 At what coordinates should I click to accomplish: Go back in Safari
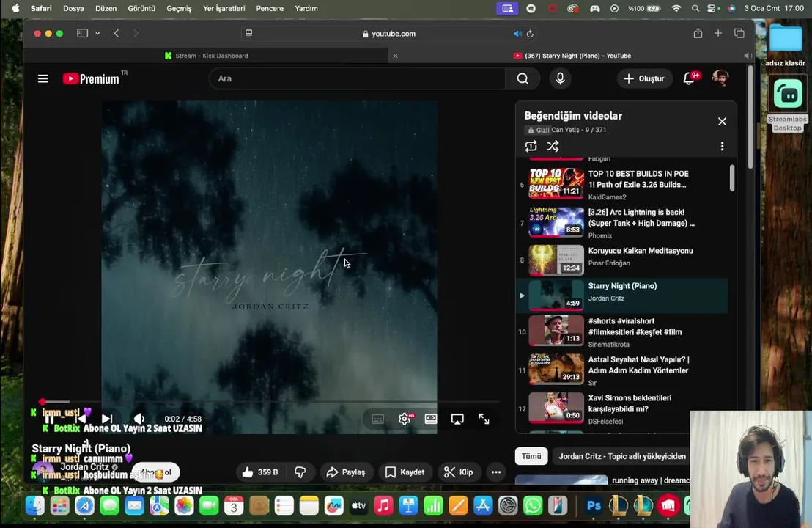click(117, 33)
